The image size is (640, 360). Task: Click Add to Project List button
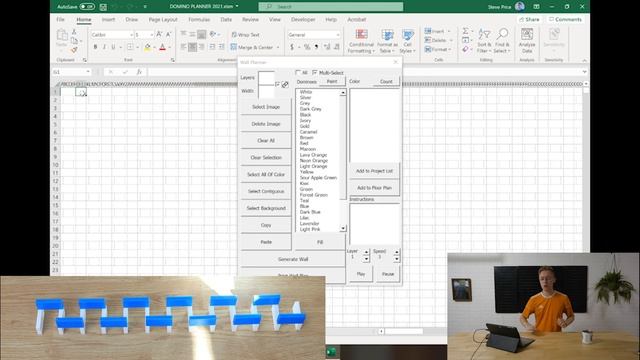tap(374, 171)
